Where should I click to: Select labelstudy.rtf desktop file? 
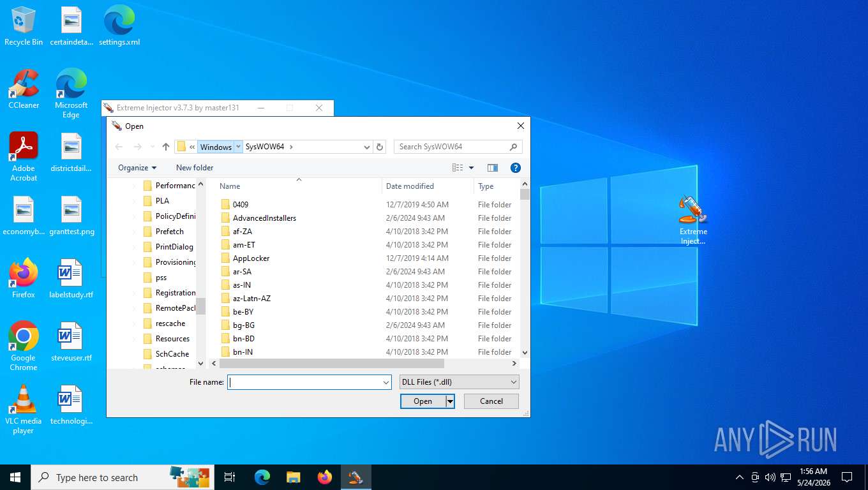click(x=71, y=279)
